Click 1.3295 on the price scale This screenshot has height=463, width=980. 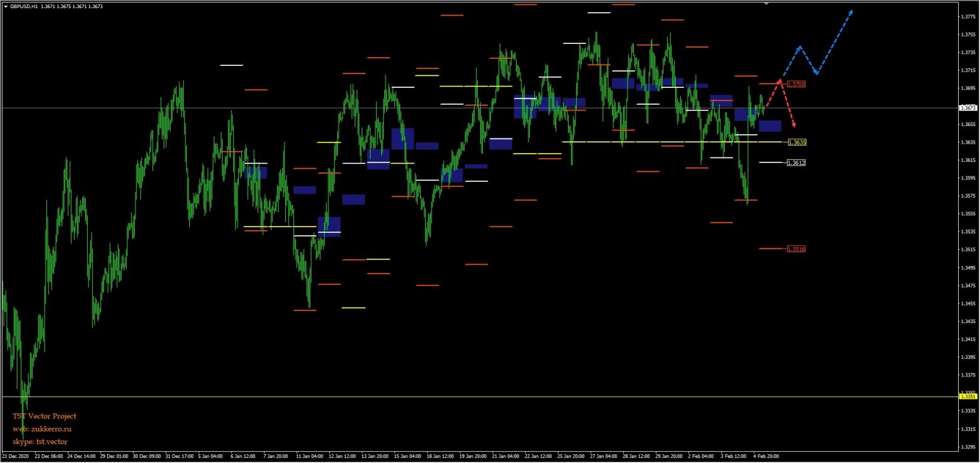pyautogui.click(x=969, y=447)
